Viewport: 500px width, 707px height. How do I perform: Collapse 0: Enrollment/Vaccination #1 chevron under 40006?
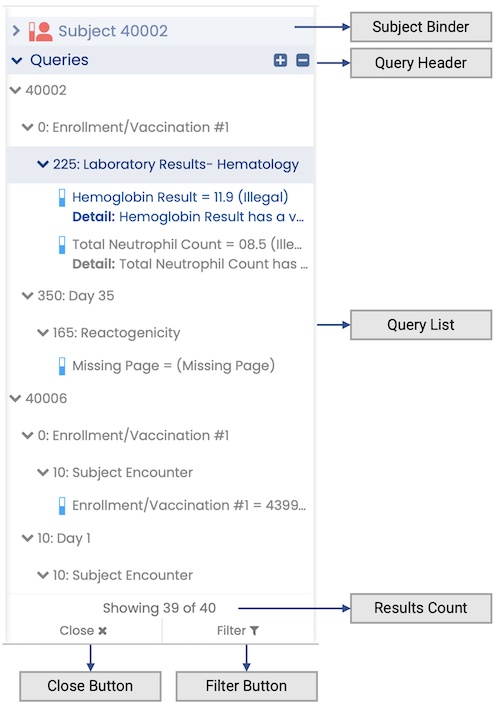click(x=28, y=436)
